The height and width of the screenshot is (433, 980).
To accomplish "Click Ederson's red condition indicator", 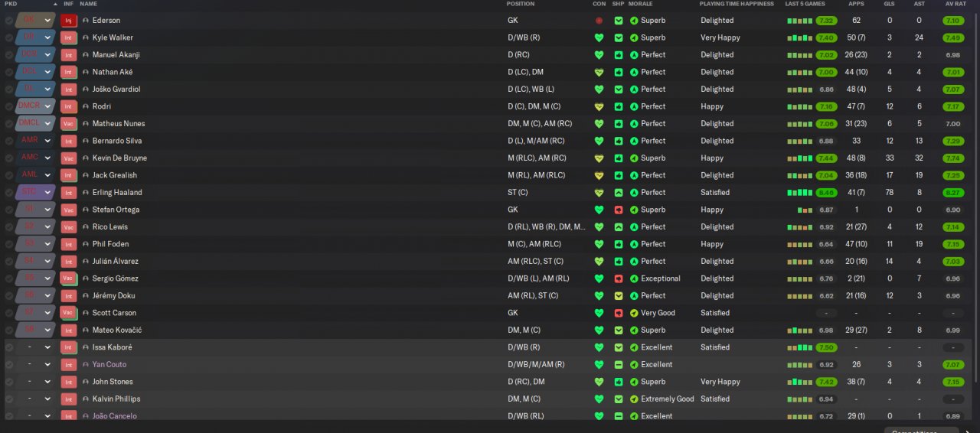I will pos(599,20).
